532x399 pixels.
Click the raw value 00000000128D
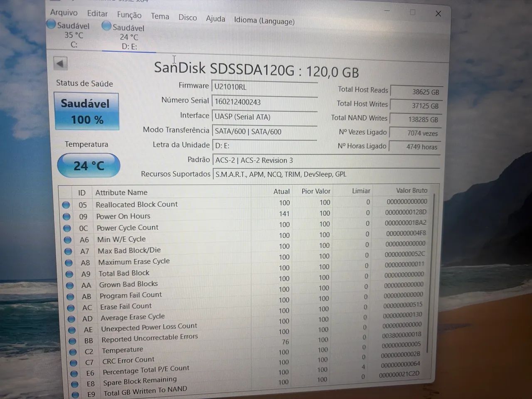tap(406, 212)
